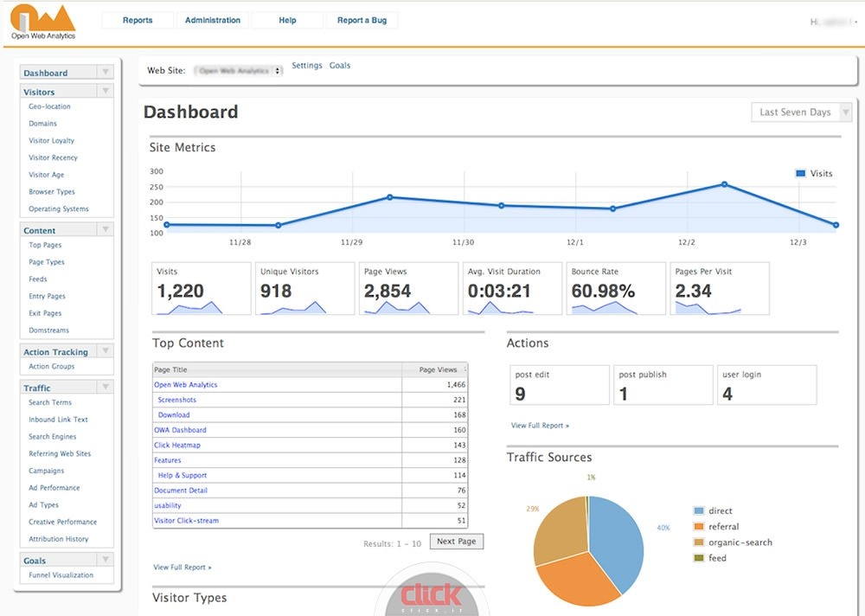Open the Help menu

tap(287, 21)
